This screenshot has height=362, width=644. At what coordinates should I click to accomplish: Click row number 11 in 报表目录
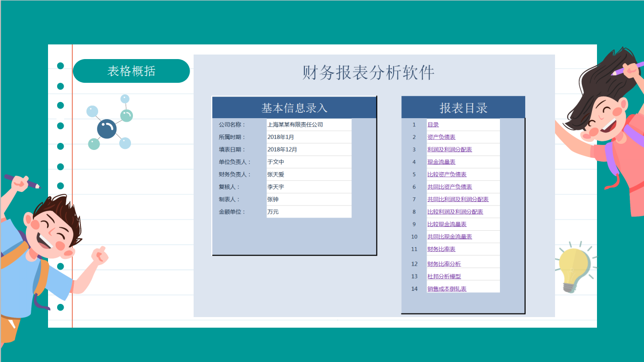click(415, 249)
